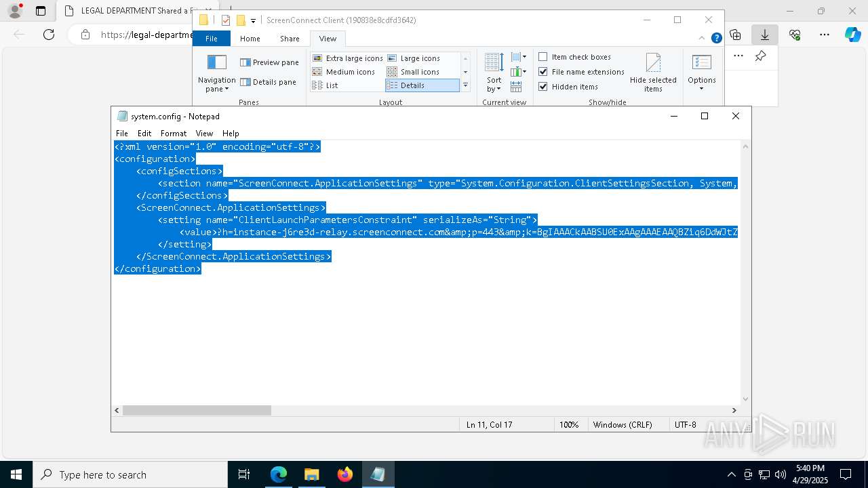Show hidden system tray icons chevron
Screen dimensions: 868x488
(x=731, y=474)
